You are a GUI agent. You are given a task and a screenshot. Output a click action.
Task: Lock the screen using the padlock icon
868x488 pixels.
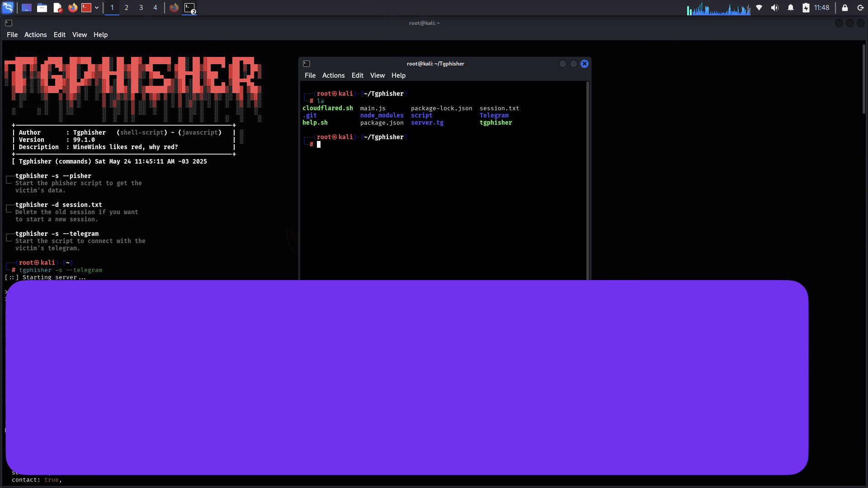click(844, 8)
